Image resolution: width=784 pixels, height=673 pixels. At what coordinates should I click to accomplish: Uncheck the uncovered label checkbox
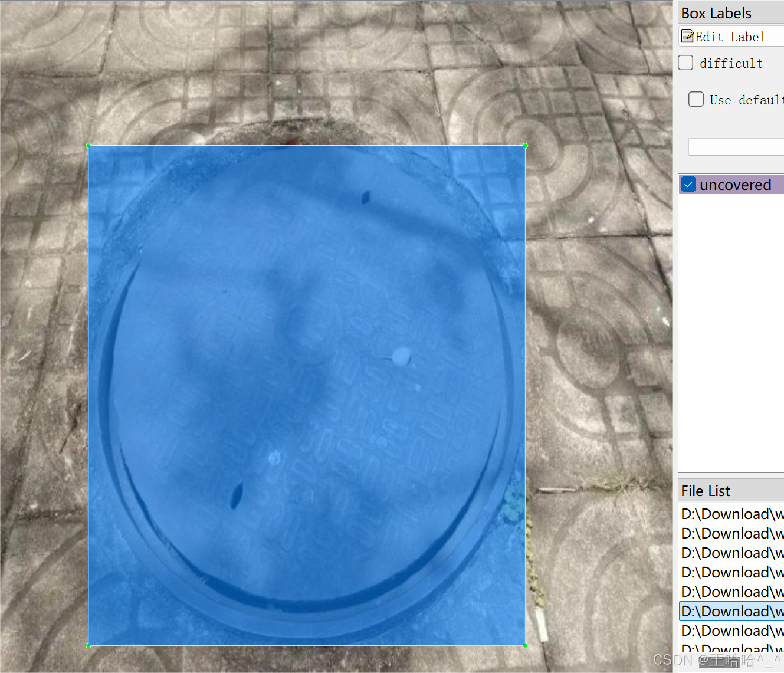pyautogui.click(x=688, y=185)
